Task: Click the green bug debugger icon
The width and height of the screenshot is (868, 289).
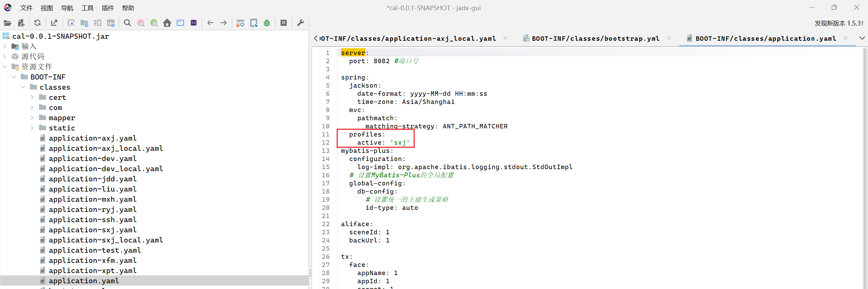Action: 267,23
